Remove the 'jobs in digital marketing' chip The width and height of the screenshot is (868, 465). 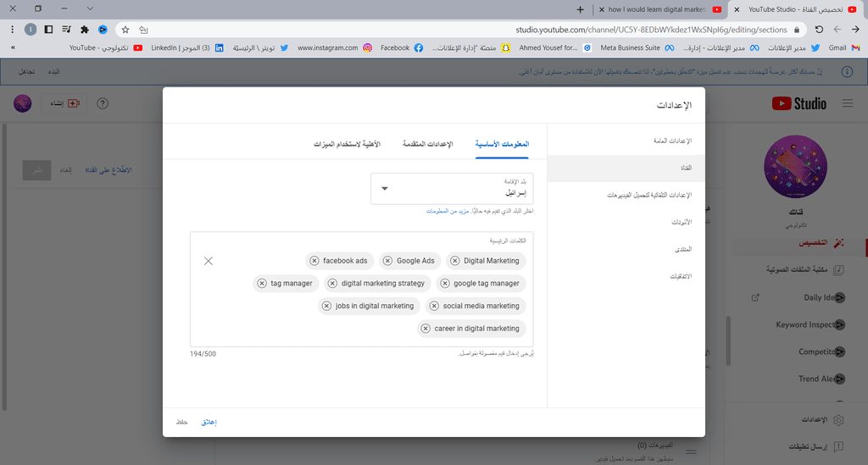click(x=327, y=306)
